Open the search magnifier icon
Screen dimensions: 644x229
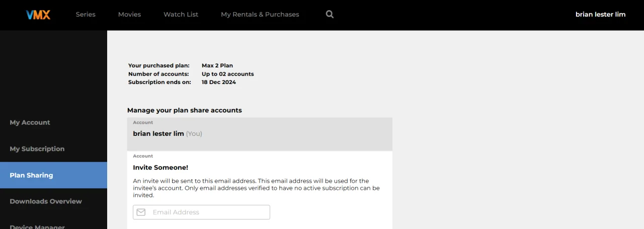[x=330, y=15]
